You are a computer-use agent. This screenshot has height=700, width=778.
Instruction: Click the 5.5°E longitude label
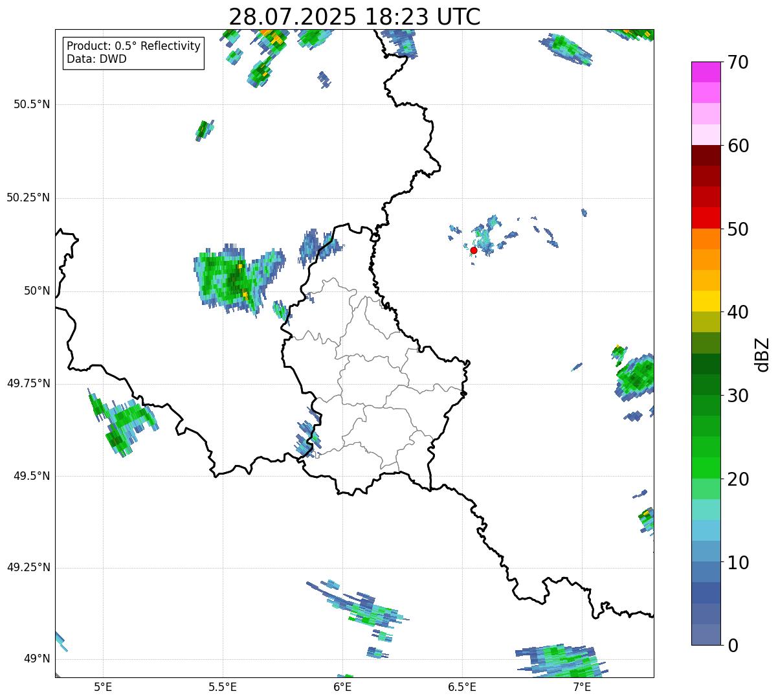pos(223,687)
